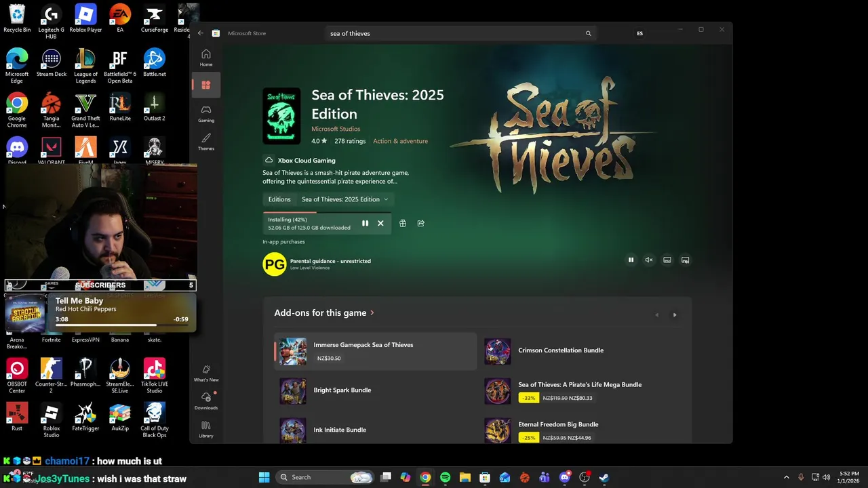Viewport: 868px width, 488px height.
Task: Click the PG parental guidance rating icon
Action: pos(275,264)
